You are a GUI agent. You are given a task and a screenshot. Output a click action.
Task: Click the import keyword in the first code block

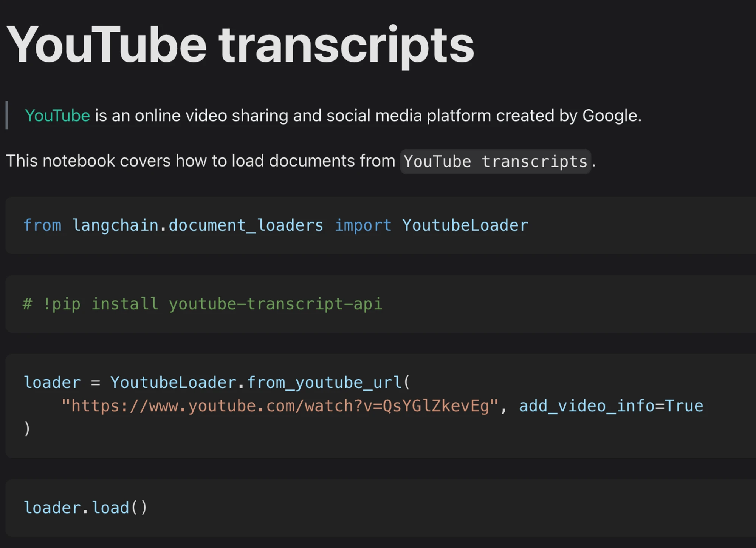363,225
